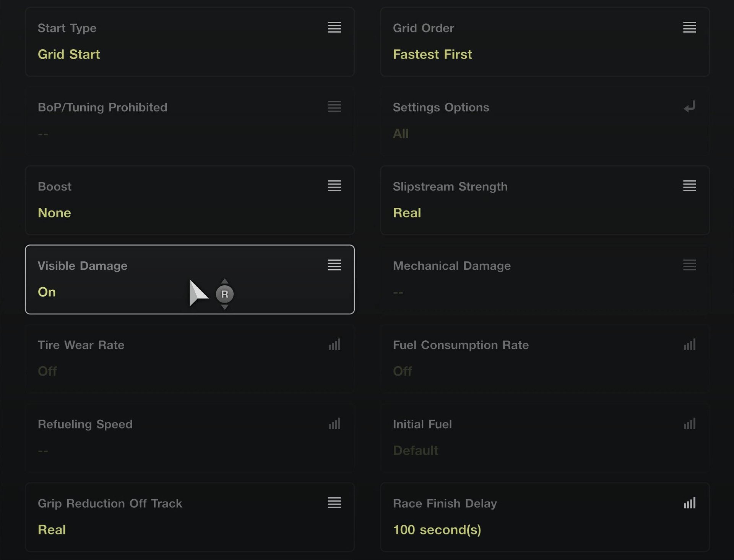
Task: Click the list icon on Slipstream Strength
Action: (689, 186)
